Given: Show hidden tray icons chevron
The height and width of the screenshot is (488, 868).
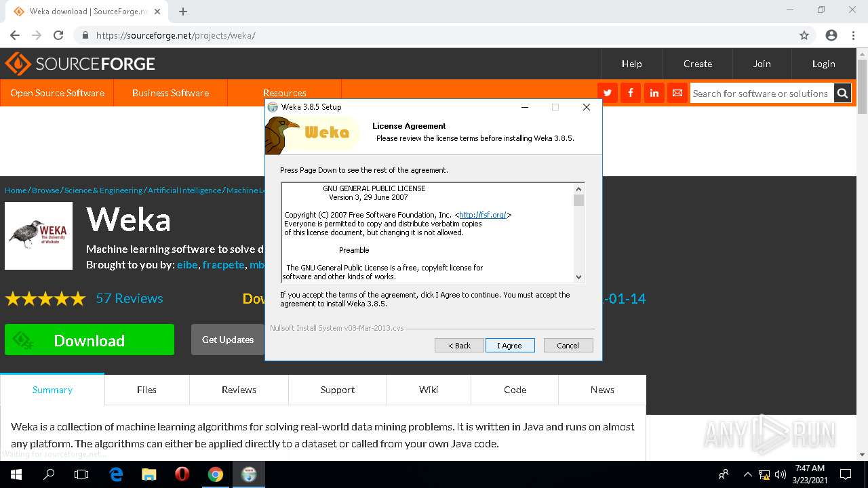Looking at the screenshot, I should [x=748, y=474].
